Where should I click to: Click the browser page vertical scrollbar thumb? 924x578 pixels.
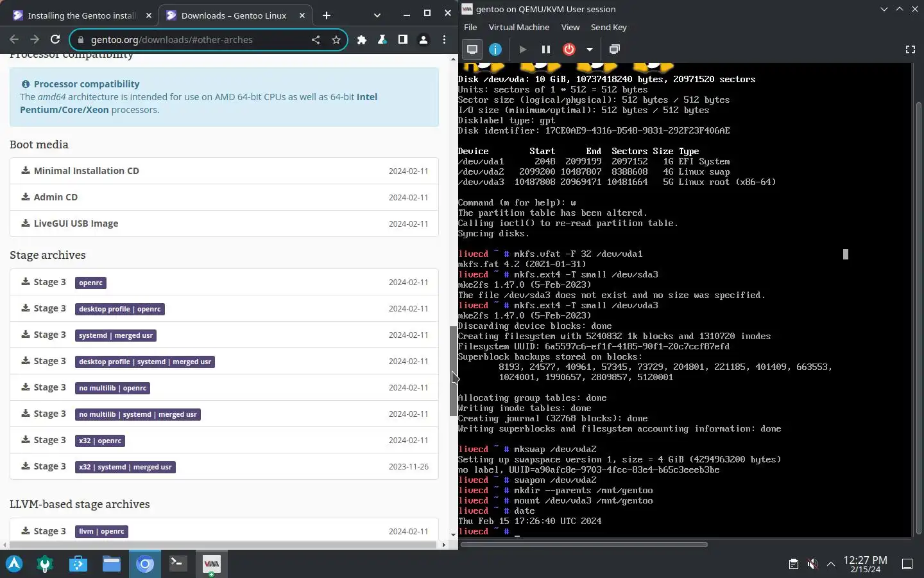coord(453,371)
